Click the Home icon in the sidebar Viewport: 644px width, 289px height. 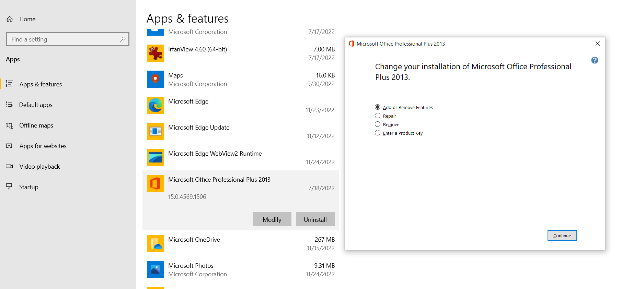10,19
